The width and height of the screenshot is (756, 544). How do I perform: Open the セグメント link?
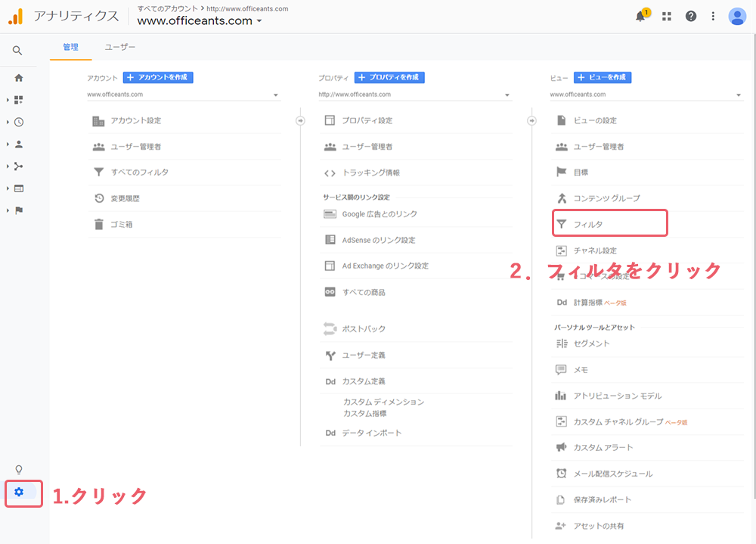[592, 343]
